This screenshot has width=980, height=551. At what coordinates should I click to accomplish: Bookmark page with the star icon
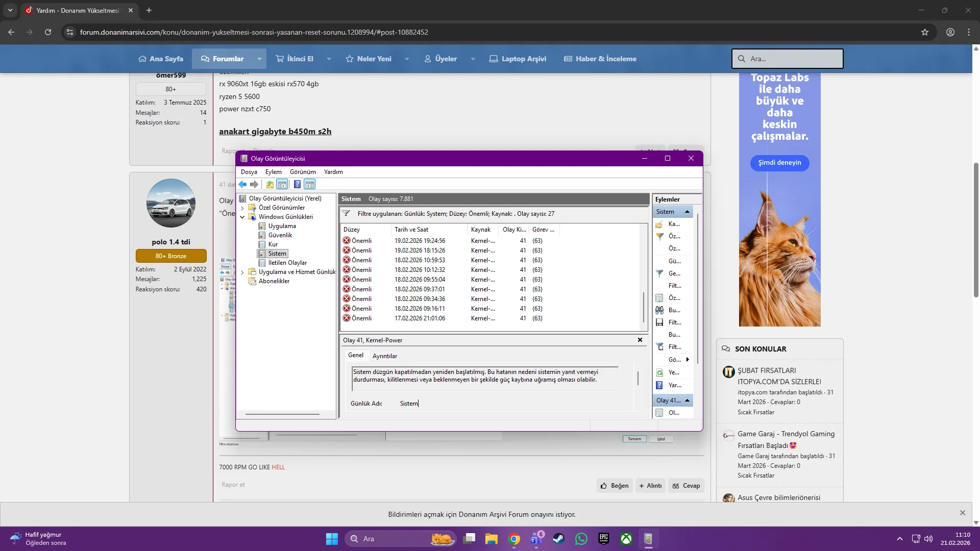925,32
